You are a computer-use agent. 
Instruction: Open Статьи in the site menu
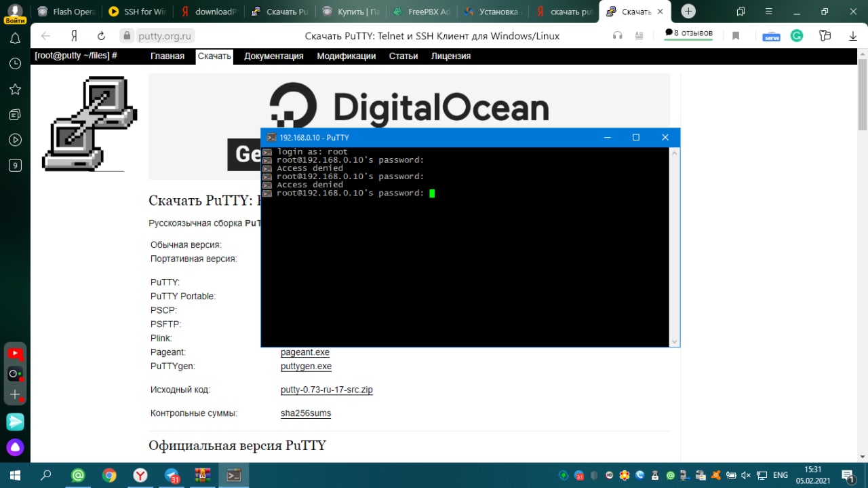click(x=403, y=56)
